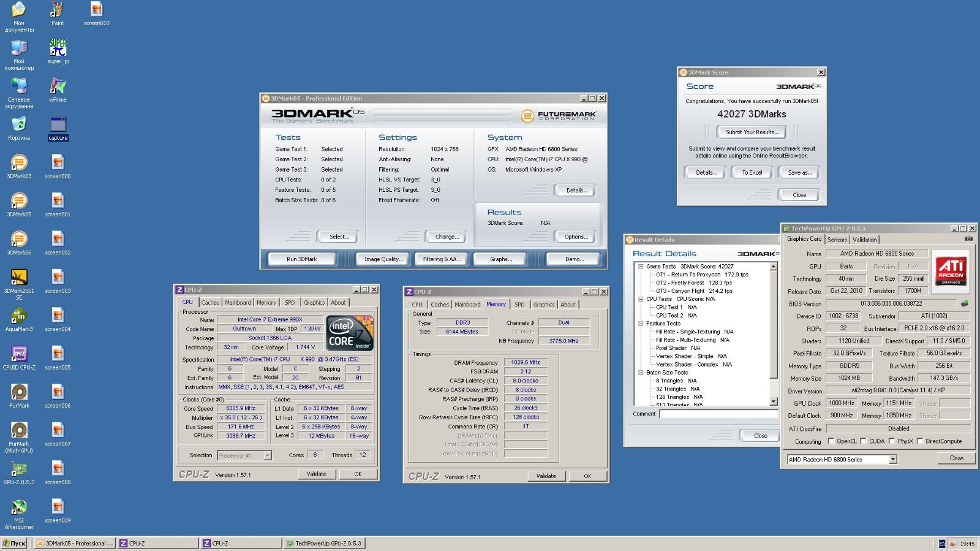Collapse the Feature Tests tree node
The height and width of the screenshot is (551, 980).
point(641,324)
